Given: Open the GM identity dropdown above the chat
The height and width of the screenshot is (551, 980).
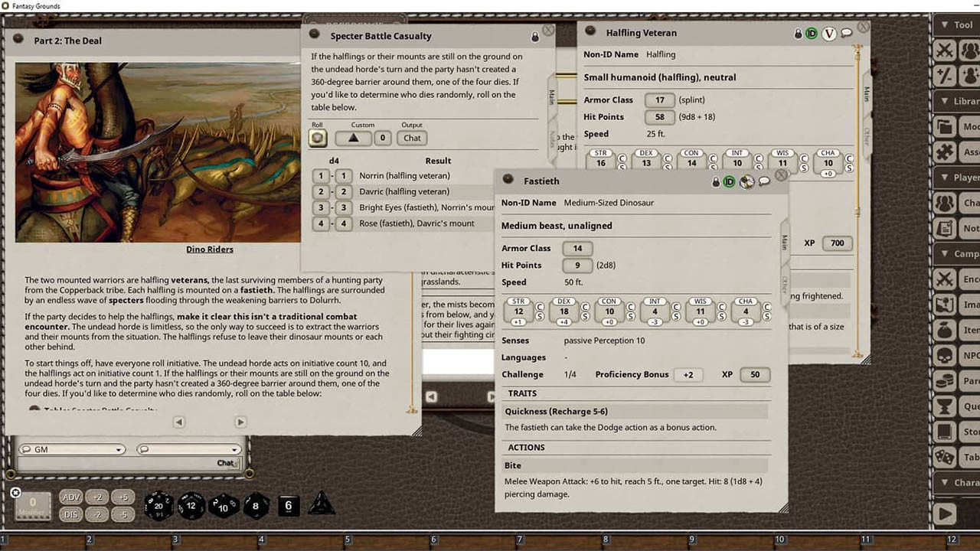Looking at the screenshot, I should [71, 449].
